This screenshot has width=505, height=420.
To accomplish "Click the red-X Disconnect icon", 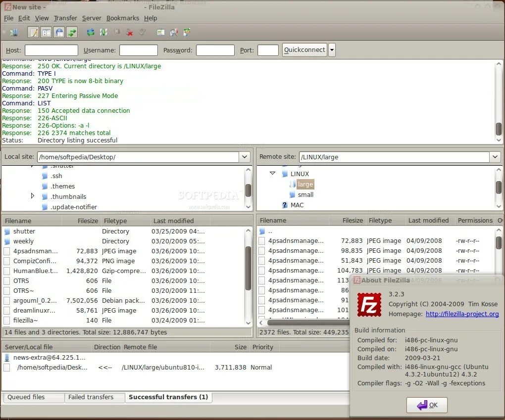I will [130, 32].
